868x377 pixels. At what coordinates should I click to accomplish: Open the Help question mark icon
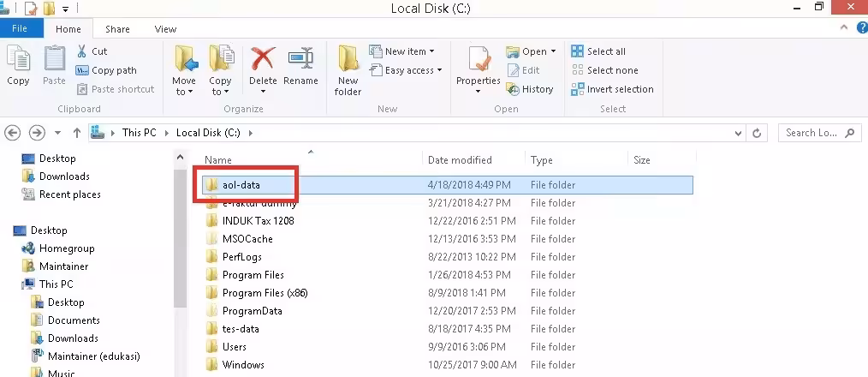pos(861,27)
